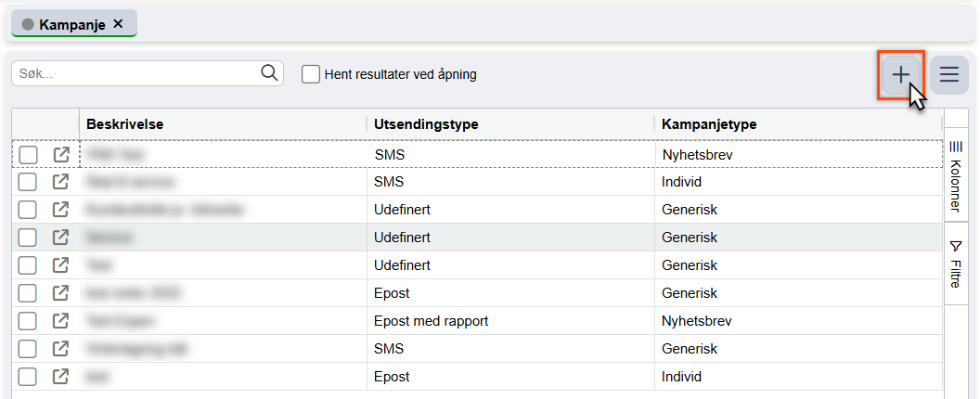Check the SMS Generisk row checkbox
This screenshot has height=399, width=980.
click(28, 349)
